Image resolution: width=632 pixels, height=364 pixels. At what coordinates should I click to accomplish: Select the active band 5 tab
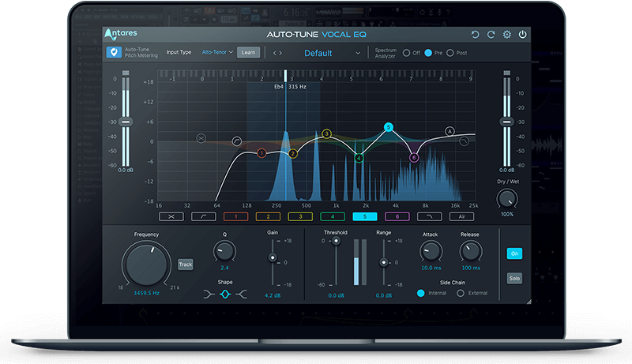365,216
